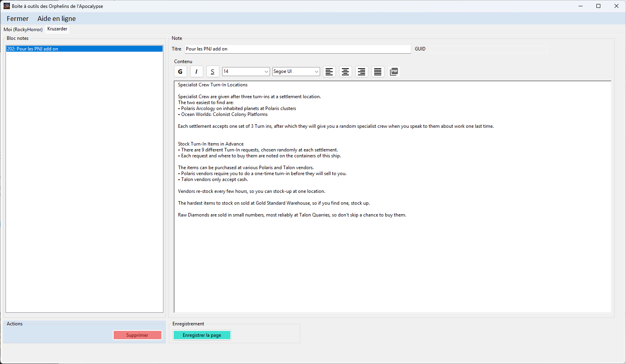Viewport: 626px width, 364px height.
Task: Select note 202: Pour les PNJ add on
Action: click(x=84, y=49)
